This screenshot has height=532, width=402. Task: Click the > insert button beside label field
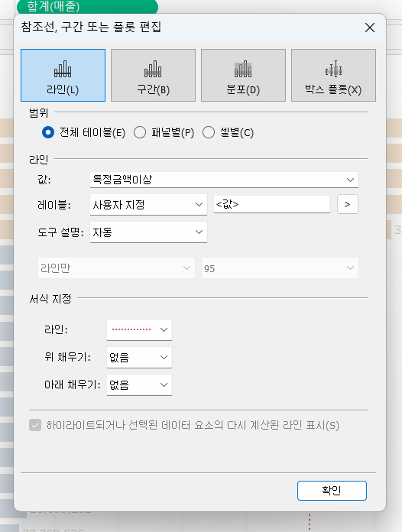[x=348, y=204]
